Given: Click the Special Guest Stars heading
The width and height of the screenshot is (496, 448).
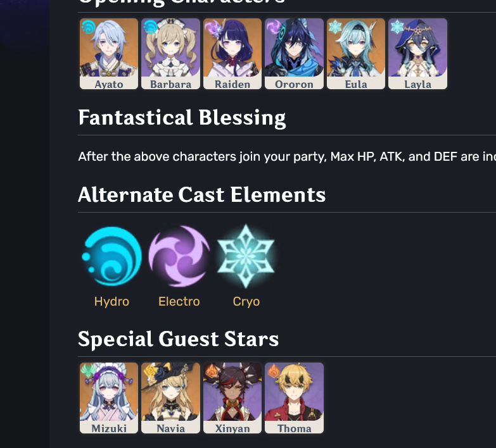Looking at the screenshot, I should (178, 339).
